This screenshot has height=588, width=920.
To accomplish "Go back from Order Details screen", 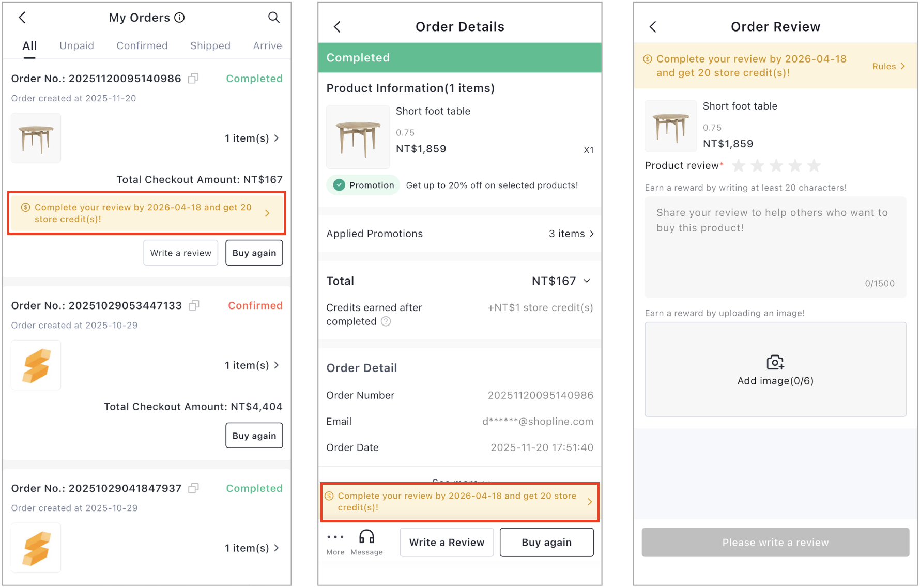I will [x=337, y=27].
